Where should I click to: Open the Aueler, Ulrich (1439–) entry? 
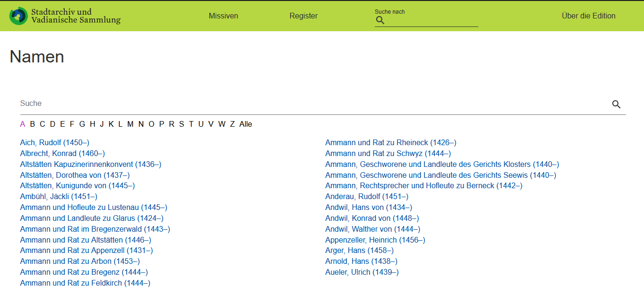362,272
